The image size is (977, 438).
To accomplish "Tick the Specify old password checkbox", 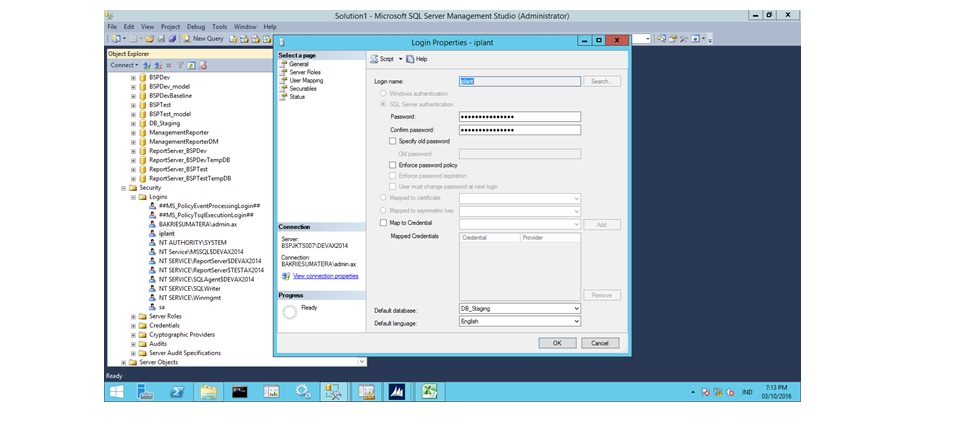I will click(393, 141).
